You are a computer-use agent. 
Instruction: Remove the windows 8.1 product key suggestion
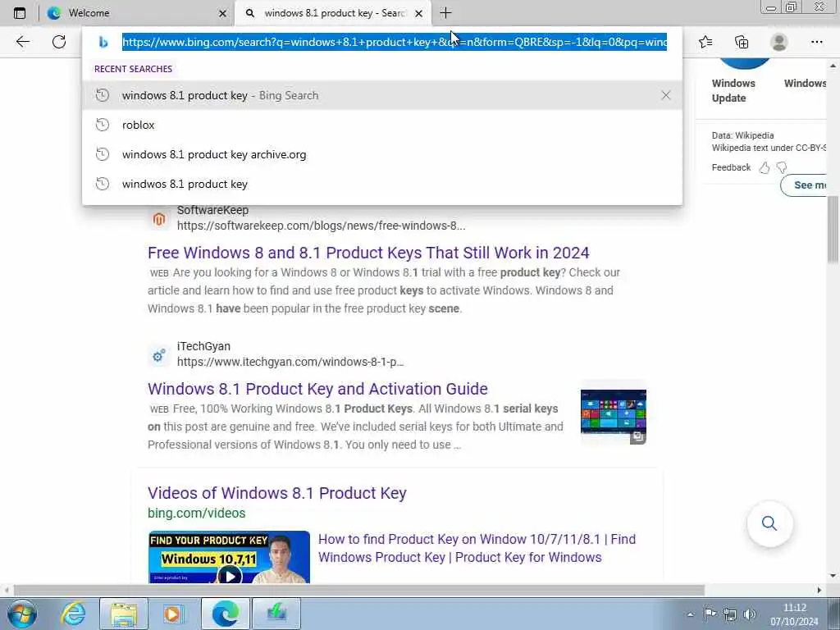click(x=666, y=95)
